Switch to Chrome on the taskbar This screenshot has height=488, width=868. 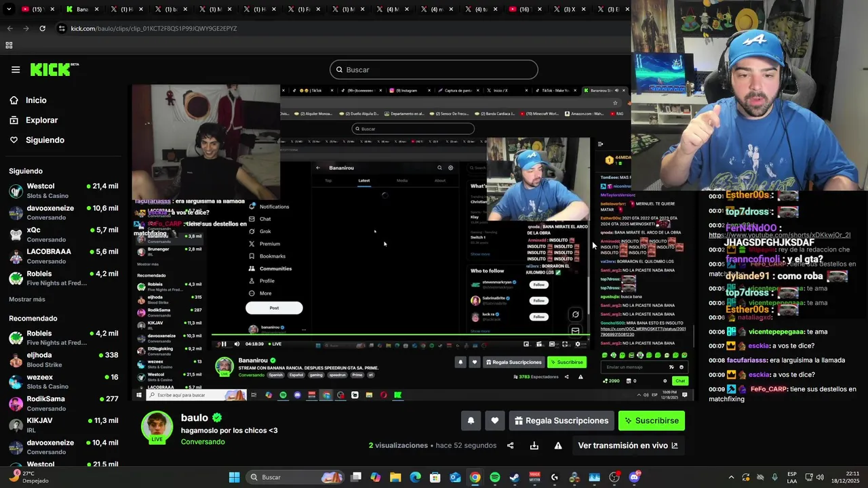pyautogui.click(x=475, y=477)
